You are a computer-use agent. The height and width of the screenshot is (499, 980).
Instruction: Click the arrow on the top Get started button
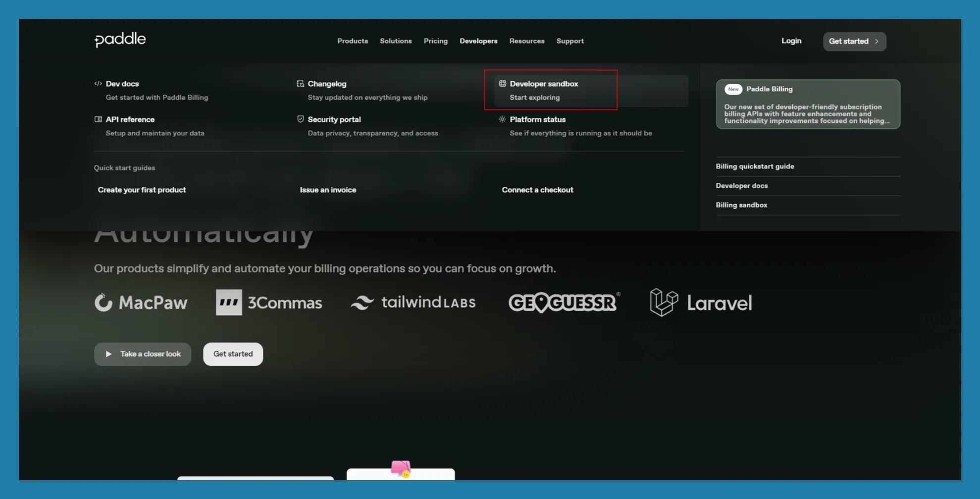(x=877, y=41)
